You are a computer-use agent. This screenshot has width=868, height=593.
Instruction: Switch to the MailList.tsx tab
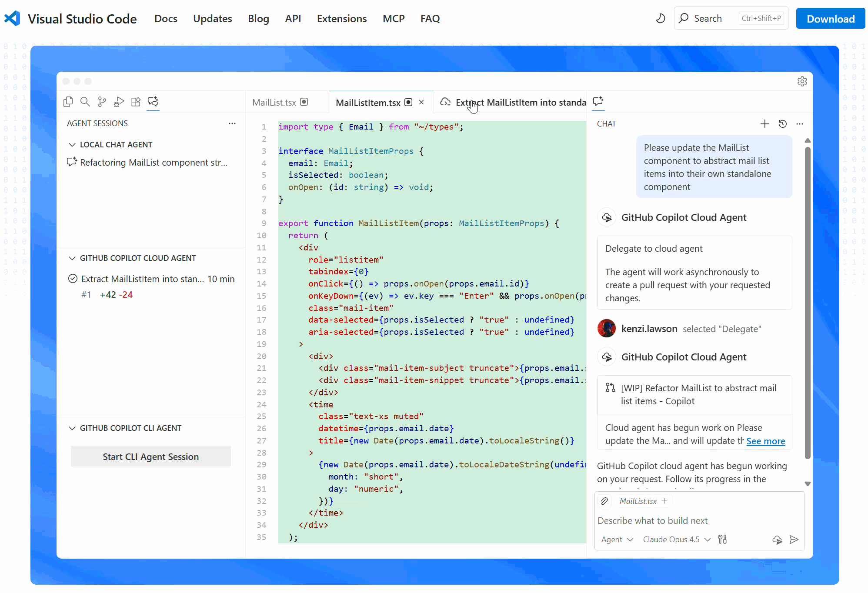274,103
